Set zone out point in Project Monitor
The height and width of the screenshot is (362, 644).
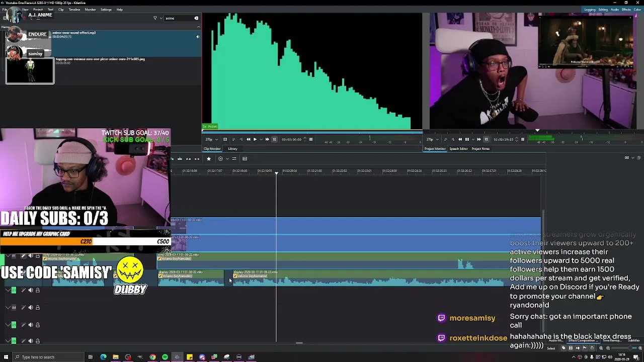tap(453, 139)
